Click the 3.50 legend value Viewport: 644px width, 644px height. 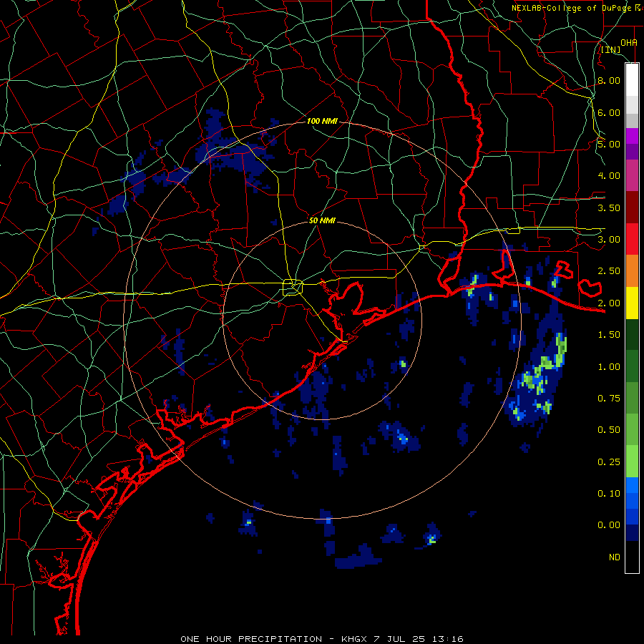pyautogui.click(x=609, y=208)
